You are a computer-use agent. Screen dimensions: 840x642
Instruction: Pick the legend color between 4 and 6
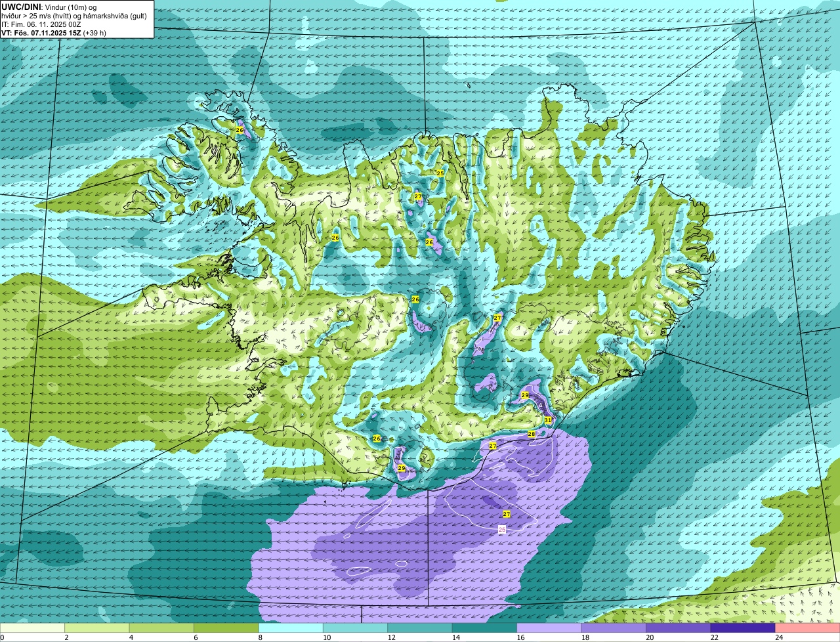click(x=163, y=628)
